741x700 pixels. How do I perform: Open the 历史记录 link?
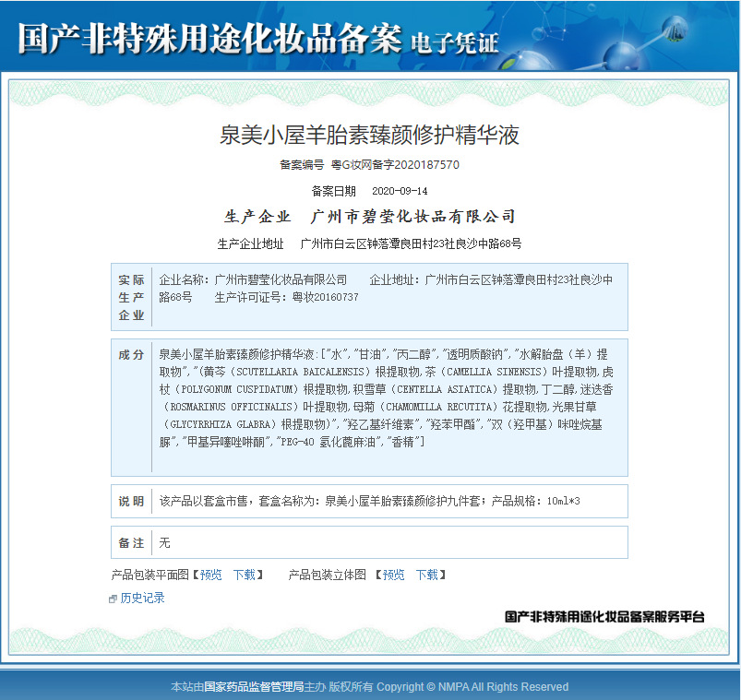[x=142, y=598]
